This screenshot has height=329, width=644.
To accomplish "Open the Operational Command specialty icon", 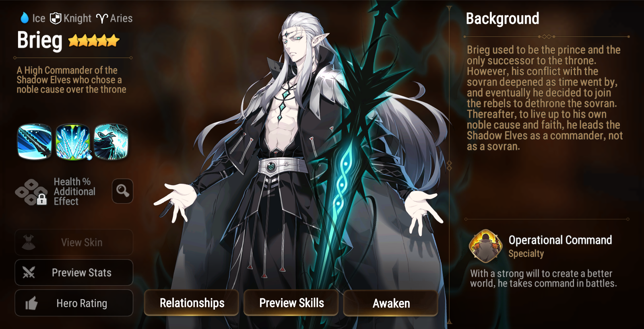I will [486, 246].
